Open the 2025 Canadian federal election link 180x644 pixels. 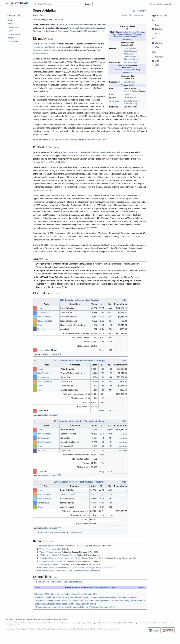[x=62, y=140]
